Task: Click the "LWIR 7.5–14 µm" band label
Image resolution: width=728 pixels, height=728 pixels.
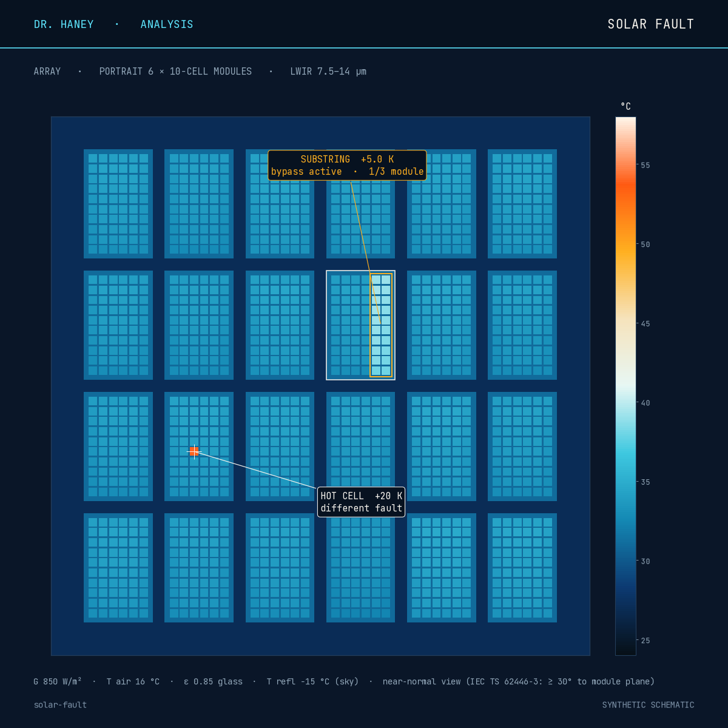Action: pyautogui.click(x=328, y=72)
